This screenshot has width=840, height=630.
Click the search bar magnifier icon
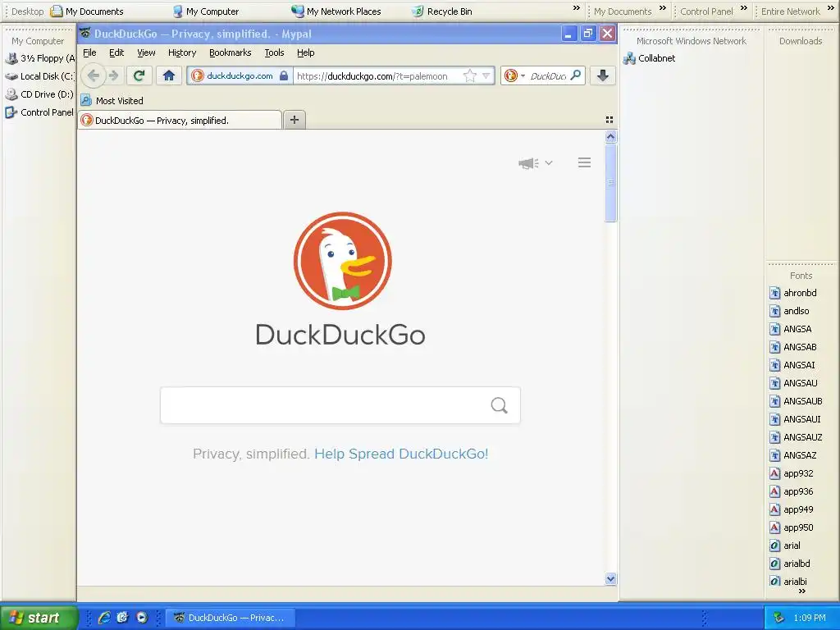pyautogui.click(x=576, y=75)
